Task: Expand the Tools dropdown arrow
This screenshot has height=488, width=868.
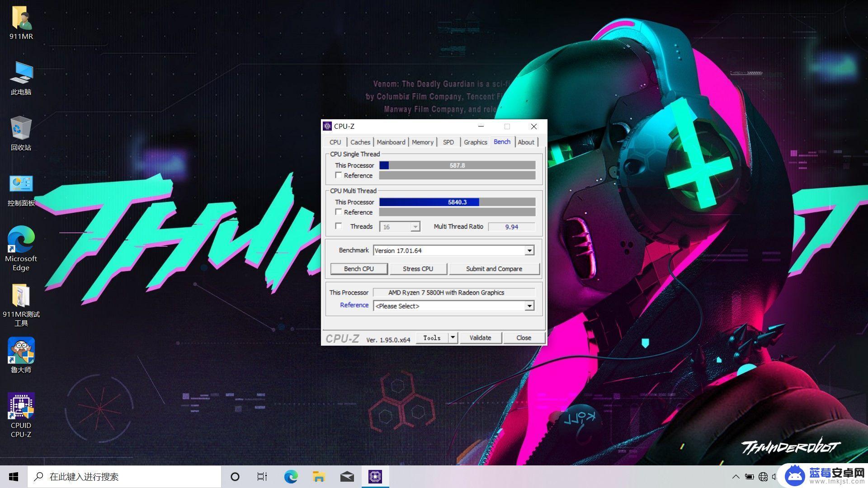Action: [x=453, y=338]
